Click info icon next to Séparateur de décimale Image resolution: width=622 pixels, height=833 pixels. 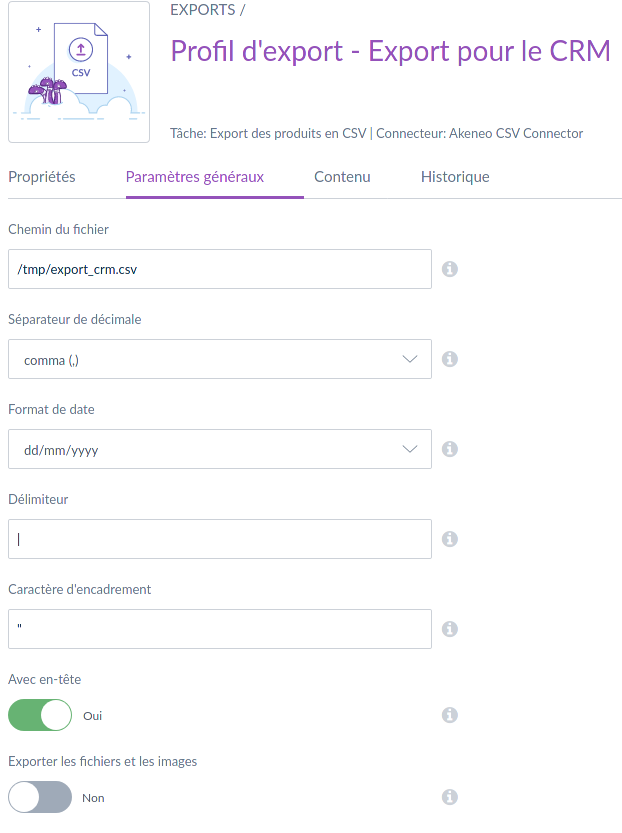(450, 359)
